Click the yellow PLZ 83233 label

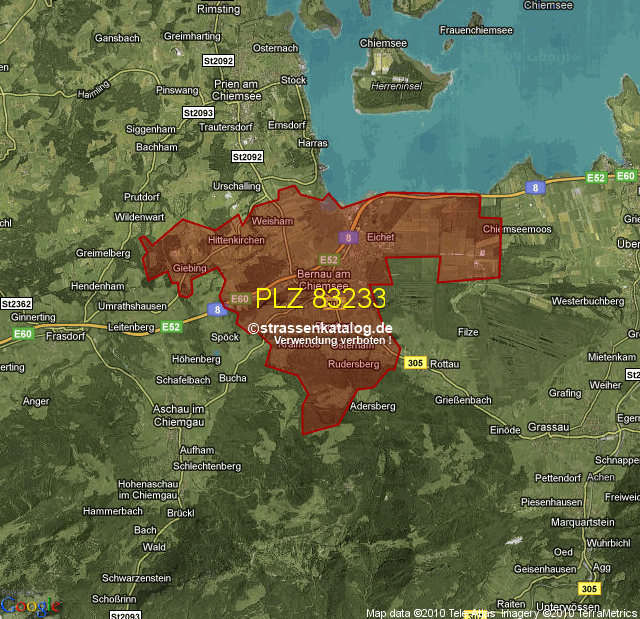[x=320, y=298]
